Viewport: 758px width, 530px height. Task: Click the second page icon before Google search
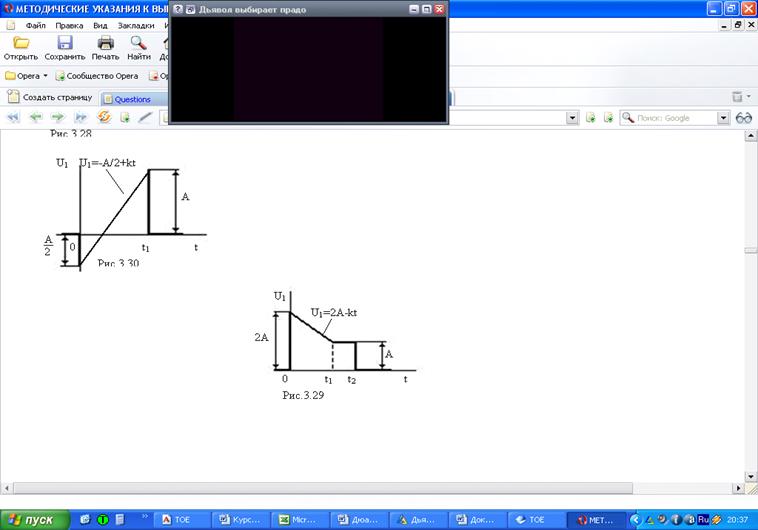click(x=608, y=118)
